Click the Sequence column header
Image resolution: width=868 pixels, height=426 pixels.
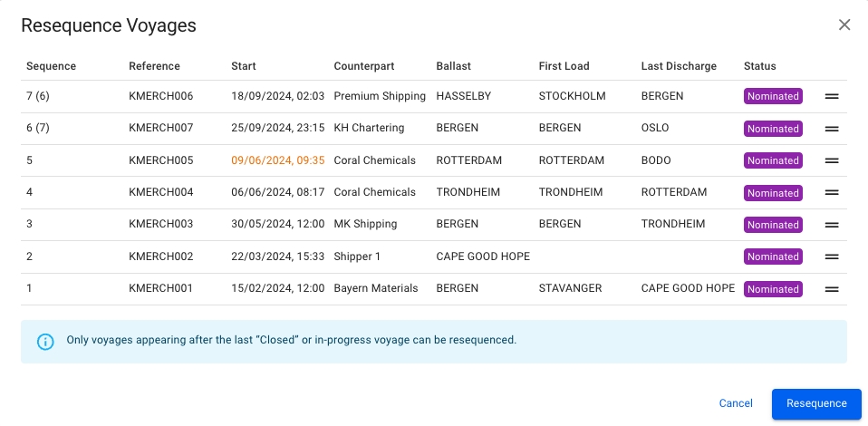[x=51, y=66]
